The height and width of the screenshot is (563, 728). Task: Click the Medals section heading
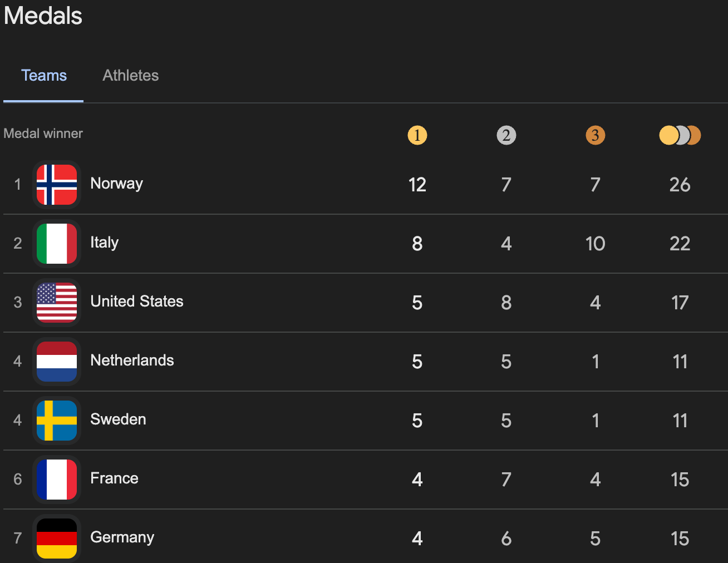(x=43, y=16)
